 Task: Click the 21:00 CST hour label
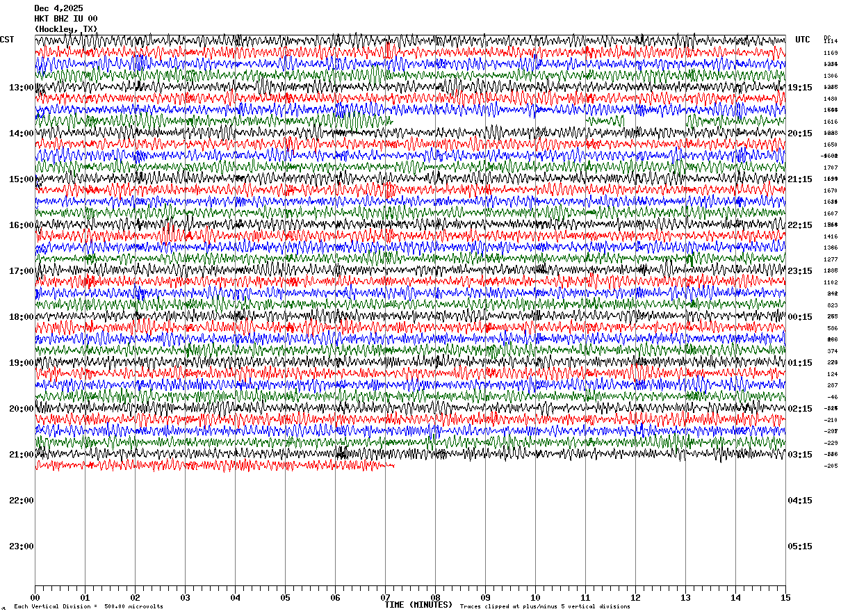point(21,455)
